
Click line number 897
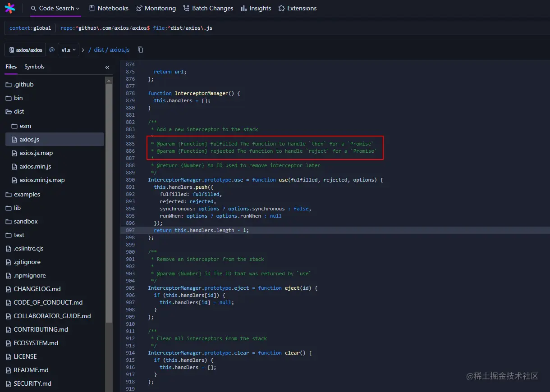click(x=130, y=230)
